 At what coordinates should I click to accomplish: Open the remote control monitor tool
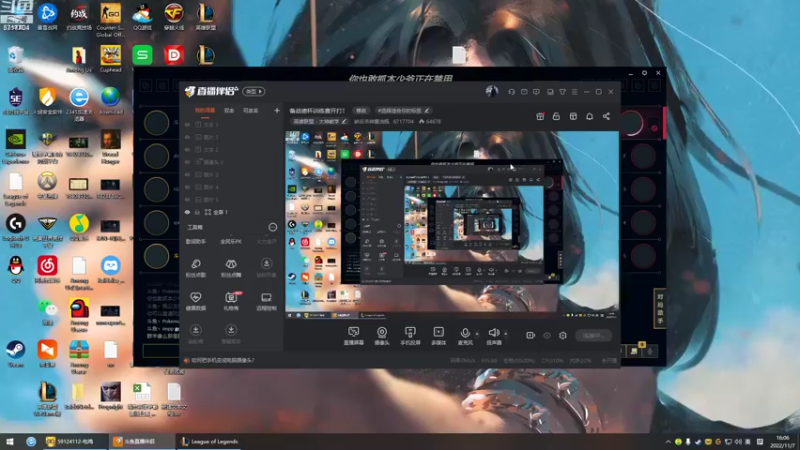coord(266,301)
